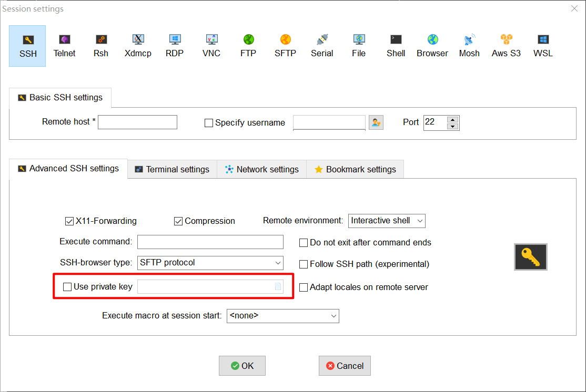The height and width of the screenshot is (392, 586).
Task: Select the Telnet session type
Action: (64, 46)
